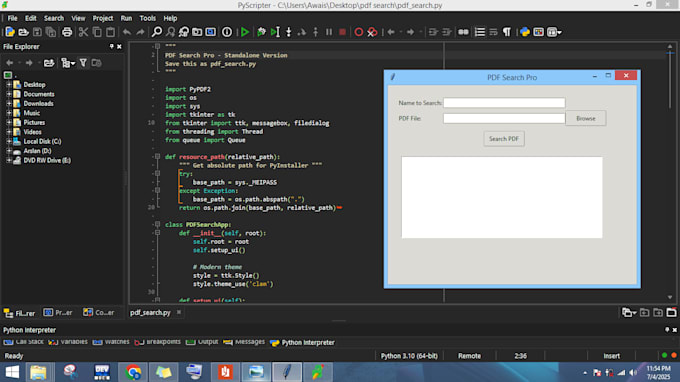Open the File menu
680x382 pixels.
point(13,18)
